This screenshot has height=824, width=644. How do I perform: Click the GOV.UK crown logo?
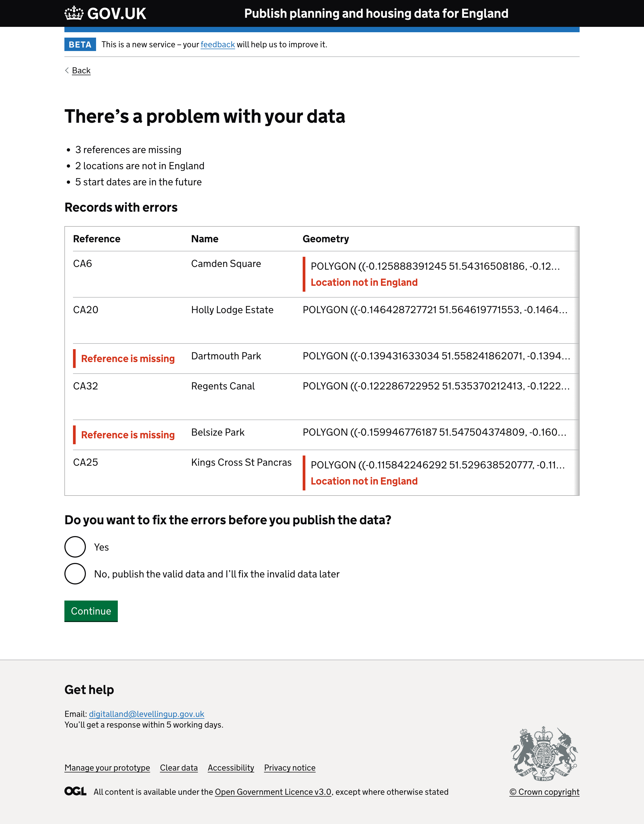click(x=74, y=14)
